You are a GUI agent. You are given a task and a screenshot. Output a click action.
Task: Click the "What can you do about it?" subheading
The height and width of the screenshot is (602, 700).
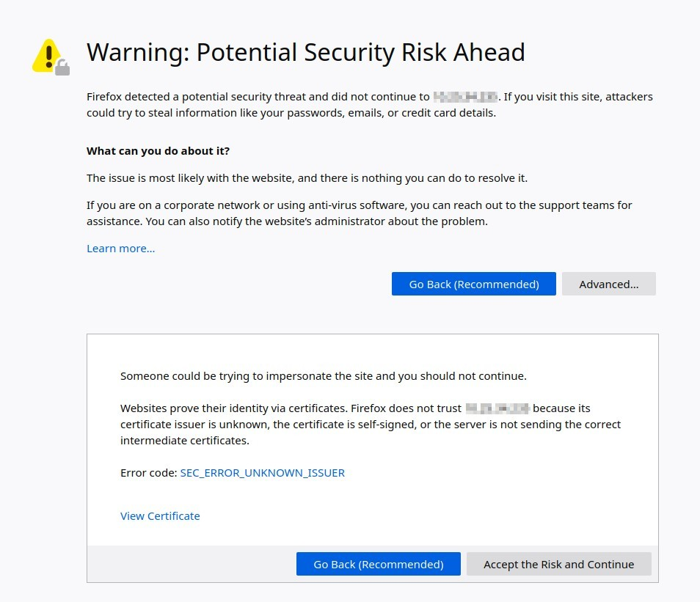coord(158,151)
